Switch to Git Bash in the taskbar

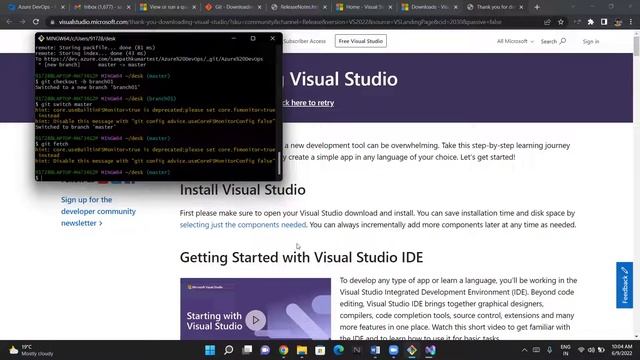412,350
